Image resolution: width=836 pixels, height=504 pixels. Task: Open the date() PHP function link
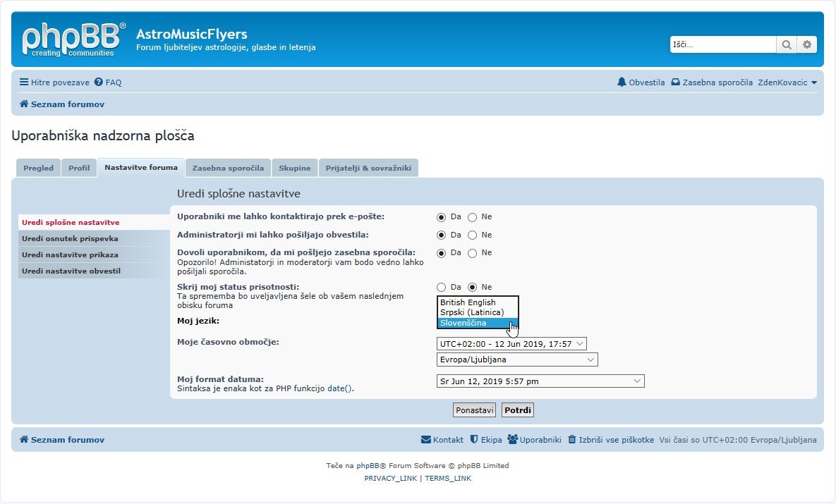[339, 389]
